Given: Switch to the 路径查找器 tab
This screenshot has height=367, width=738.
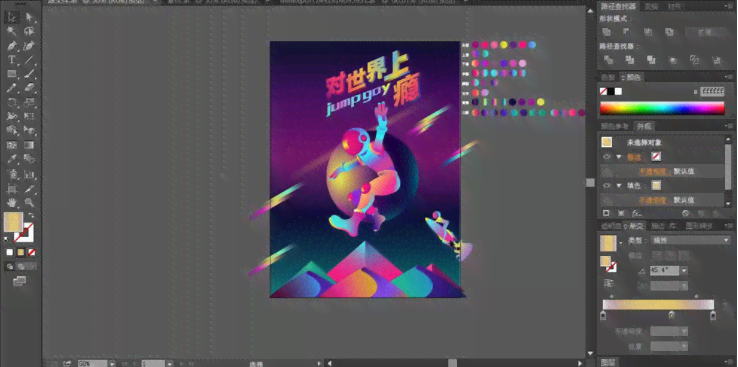Looking at the screenshot, I should pyautogui.click(x=618, y=7).
